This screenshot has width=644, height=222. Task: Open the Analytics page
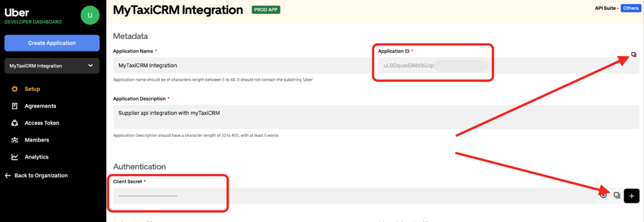coord(37,157)
